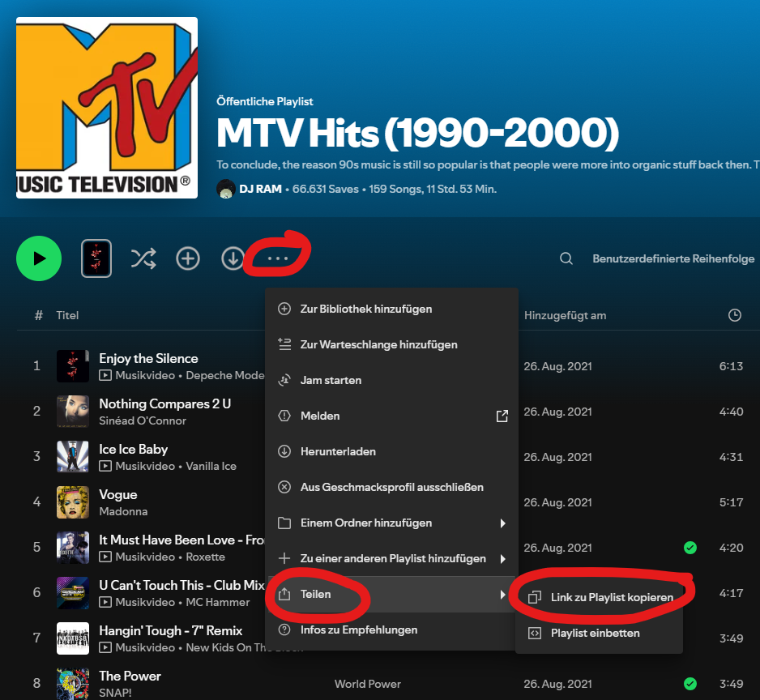The height and width of the screenshot is (700, 760).
Task: Click Musikvideo icon on MC Hammer row
Action: coord(105,602)
